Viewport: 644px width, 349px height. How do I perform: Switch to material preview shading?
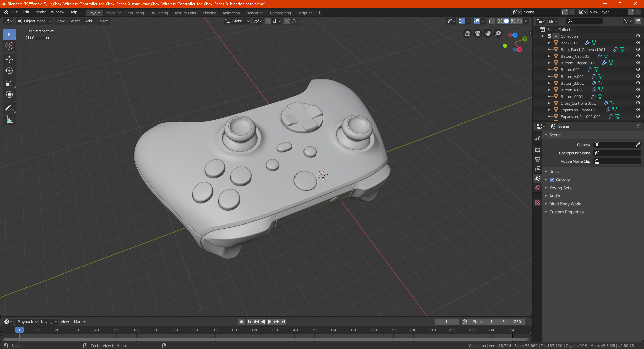(x=513, y=21)
